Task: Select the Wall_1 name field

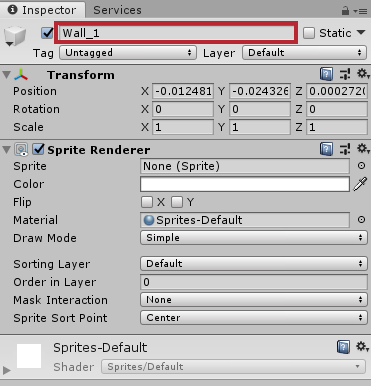Action: (177, 33)
